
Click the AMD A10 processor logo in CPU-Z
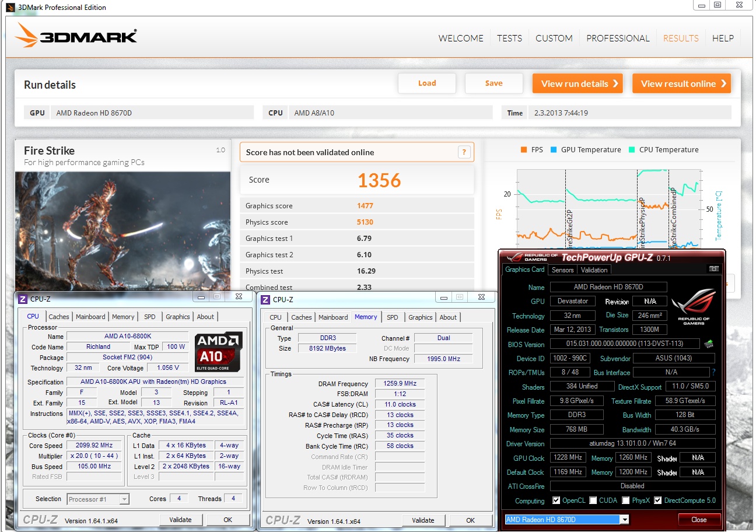tap(218, 351)
